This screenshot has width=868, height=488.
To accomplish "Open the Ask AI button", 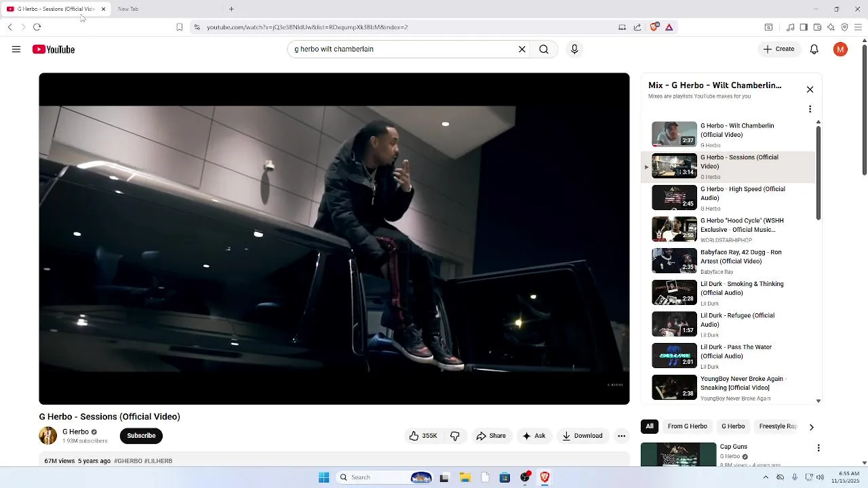I will pyautogui.click(x=534, y=436).
